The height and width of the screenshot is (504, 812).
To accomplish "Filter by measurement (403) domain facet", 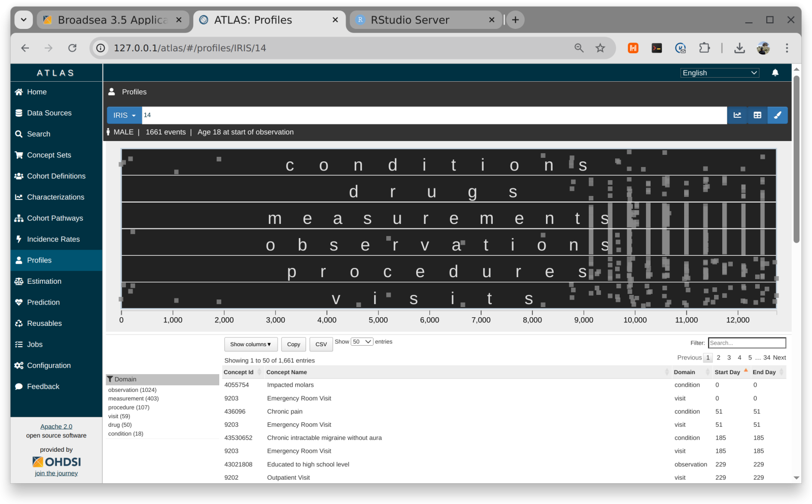I will click(133, 398).
